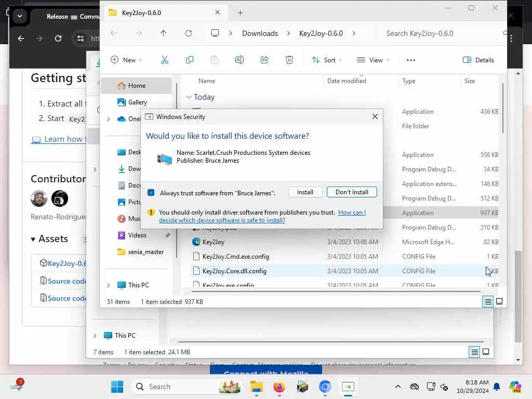Open the browser tab search dropdown arrow

(x=20, y=16)
